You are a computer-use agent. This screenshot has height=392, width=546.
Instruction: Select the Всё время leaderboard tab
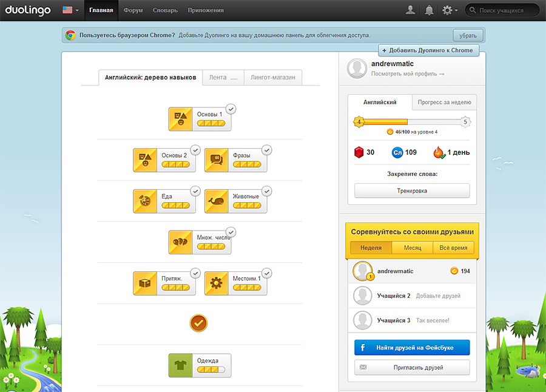click(453, 248)
